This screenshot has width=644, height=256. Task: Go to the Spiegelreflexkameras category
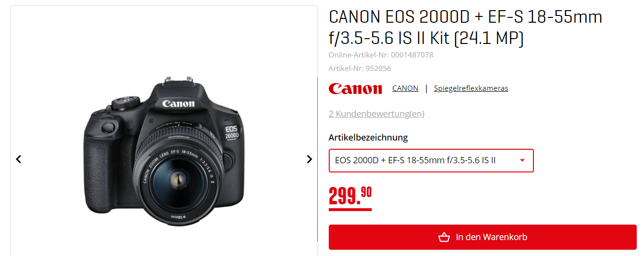click(x=471, y=88)
